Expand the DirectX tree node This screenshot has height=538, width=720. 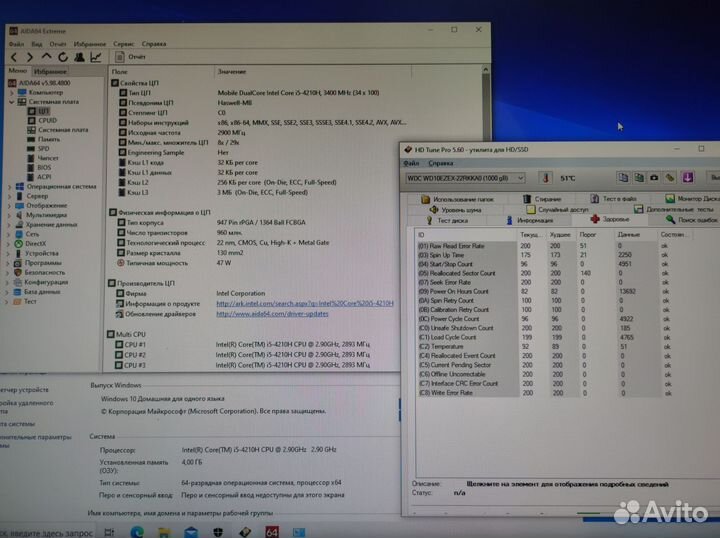click(x=8, y=244)
